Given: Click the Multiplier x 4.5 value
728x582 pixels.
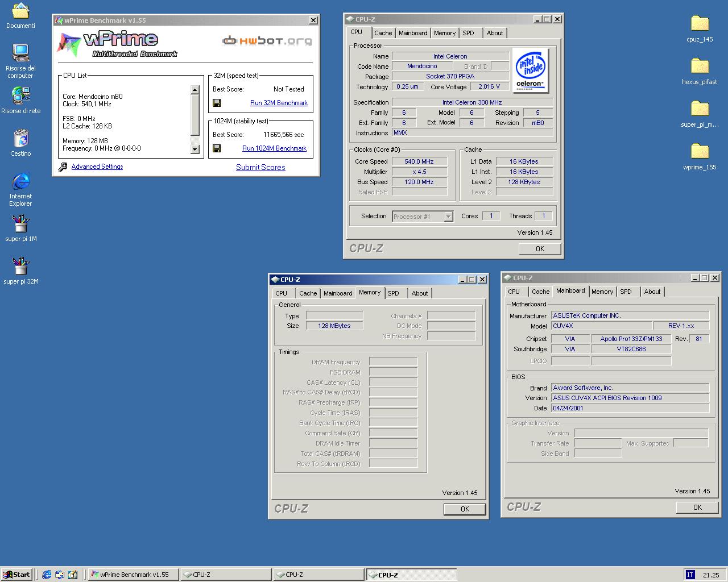Looking at the screenshot, I should pos(419,172).
